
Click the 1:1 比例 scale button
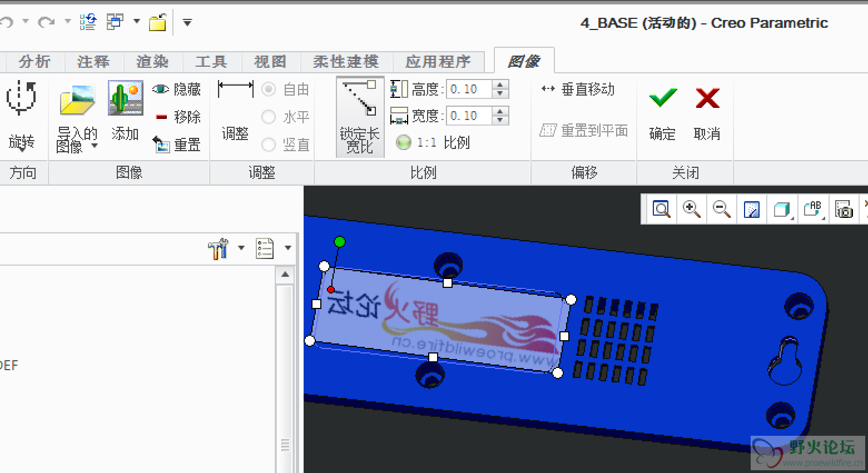point(433,143)
